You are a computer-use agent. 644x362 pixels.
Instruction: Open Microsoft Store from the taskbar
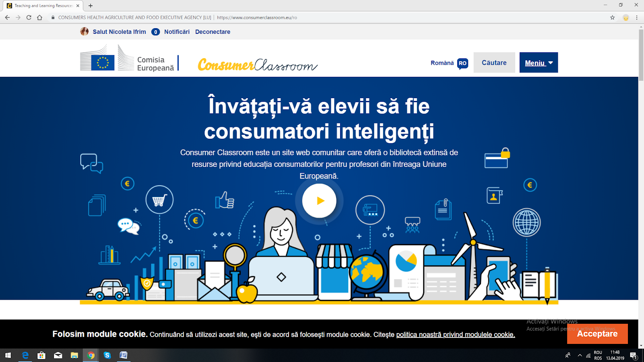pos(41,355)
